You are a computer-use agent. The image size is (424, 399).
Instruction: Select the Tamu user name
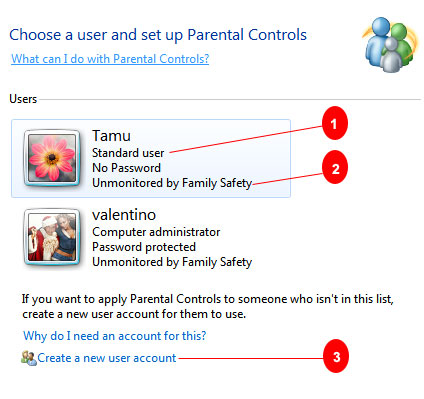[x=111, y=136]
